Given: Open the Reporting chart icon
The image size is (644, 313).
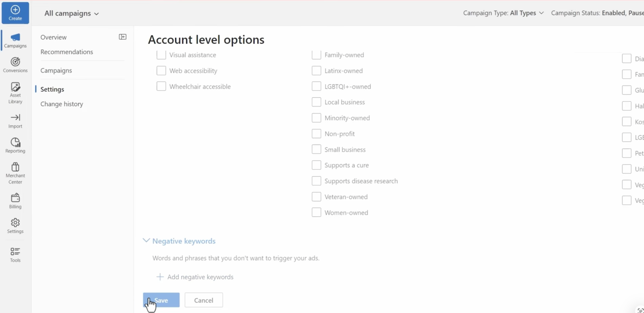Looking at the screenshot, I should tap(15, 146).
